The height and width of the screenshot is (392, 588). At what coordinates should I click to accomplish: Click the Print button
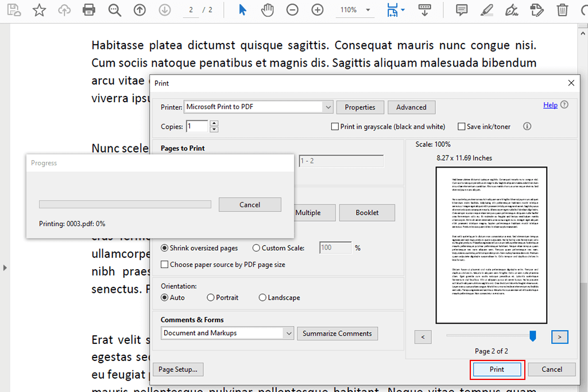[497, 370]
